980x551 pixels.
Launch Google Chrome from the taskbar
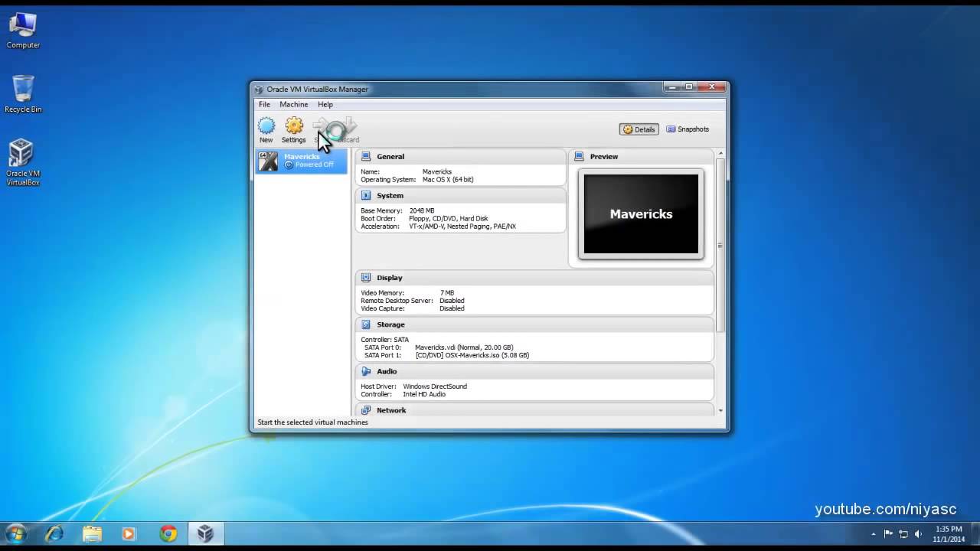click(x=168, y=534)
